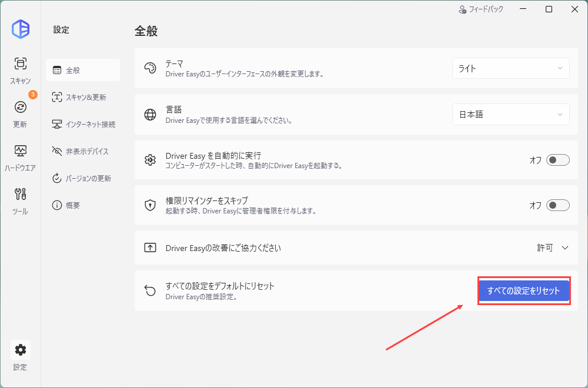Click the コンピューターがスタートした時 description text
588x388 pixels.
(254, 166)
